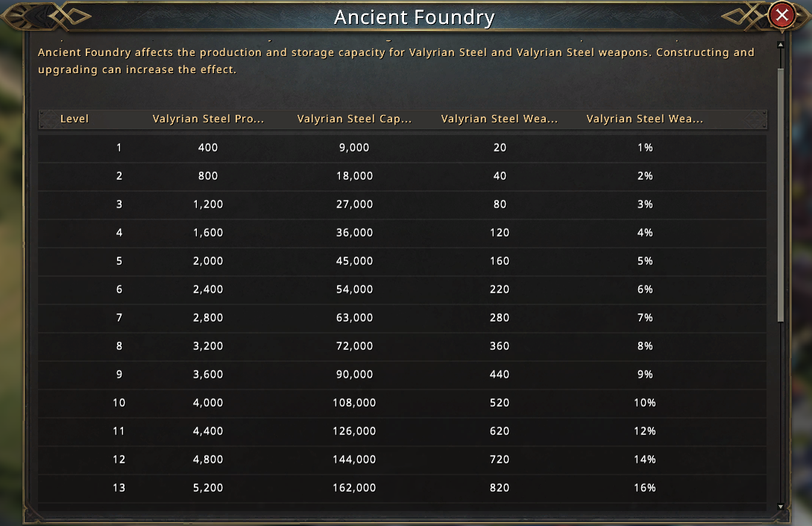Click the Level column header
The height and width of the screenshot is (526, 812).
point(75,119)
